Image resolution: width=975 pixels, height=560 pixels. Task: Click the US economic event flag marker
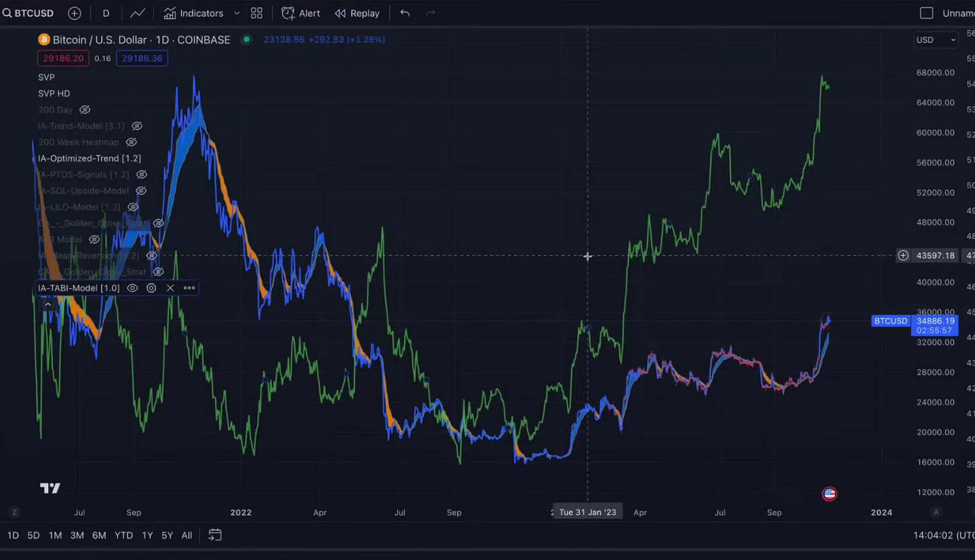(830, 494)
